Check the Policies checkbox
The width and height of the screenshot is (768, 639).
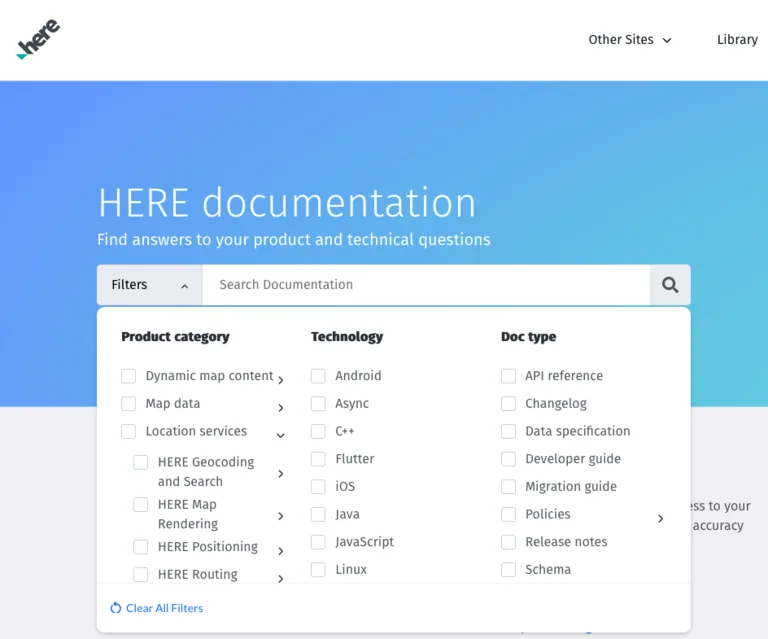pyautogui.click(x=508, y=515)
